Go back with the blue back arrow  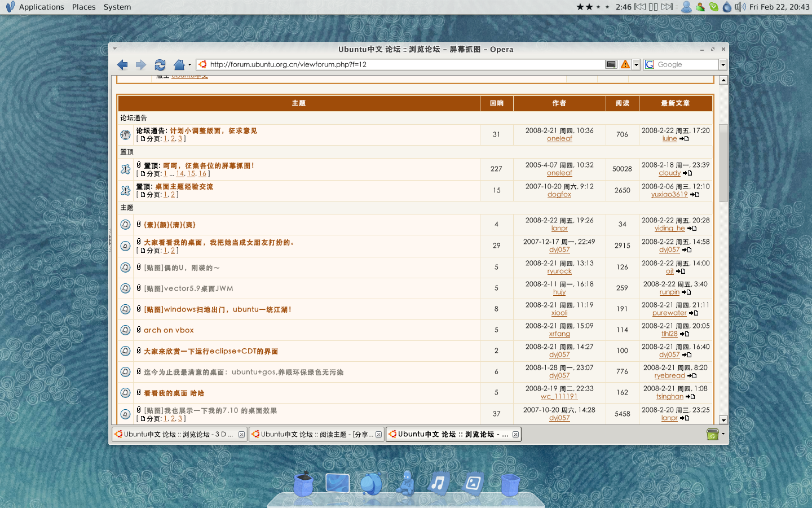point(122,64)
